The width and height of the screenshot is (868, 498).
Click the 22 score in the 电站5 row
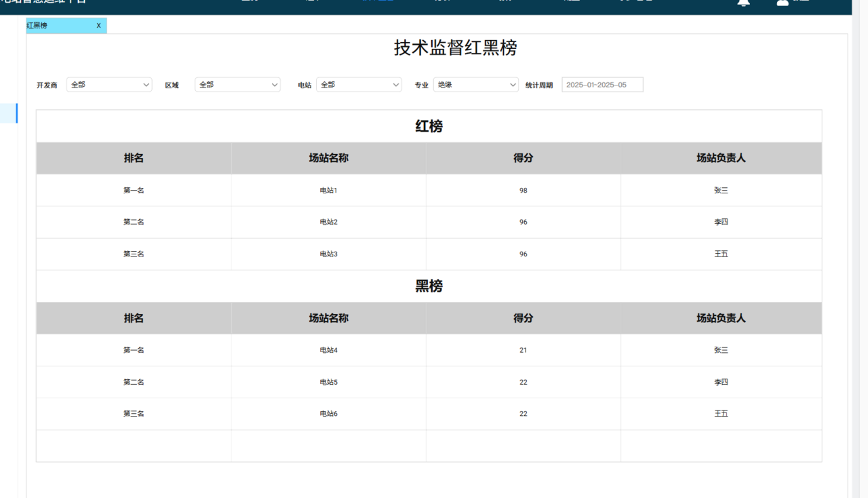coord(524,382)
